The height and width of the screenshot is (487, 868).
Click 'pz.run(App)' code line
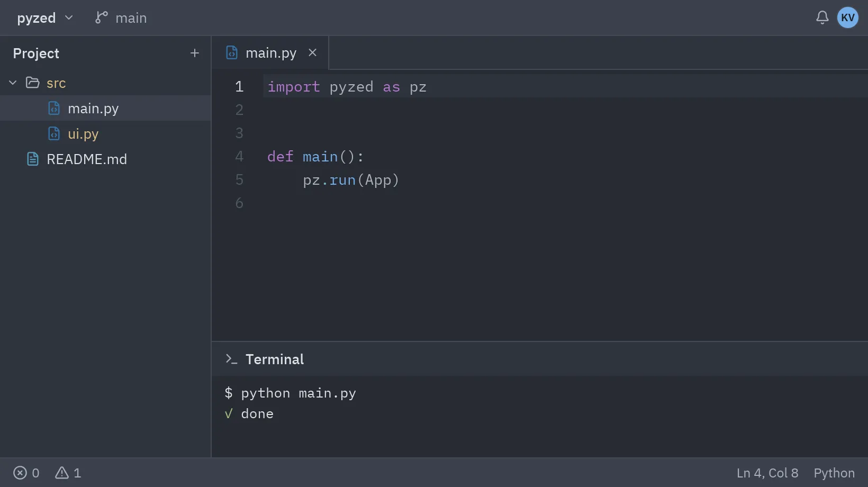[351, 180]
